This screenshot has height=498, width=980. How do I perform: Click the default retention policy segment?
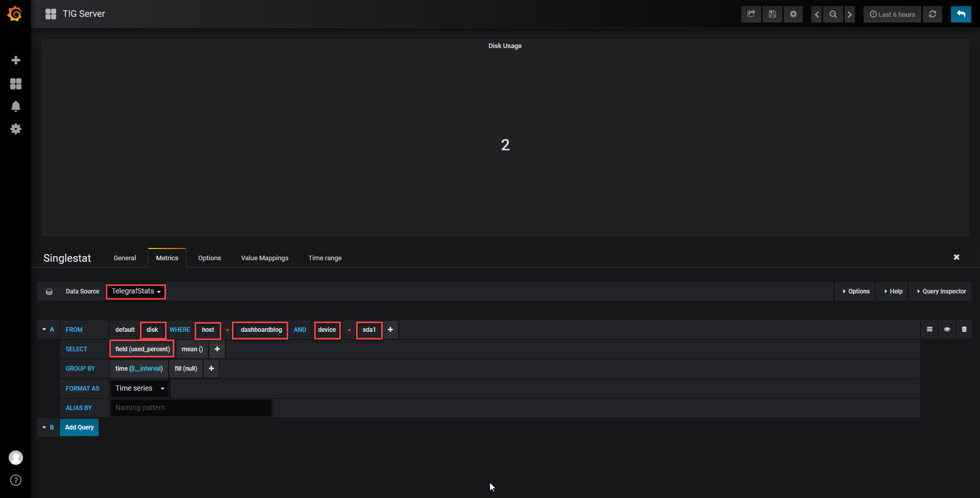click(x=125, y=330)
